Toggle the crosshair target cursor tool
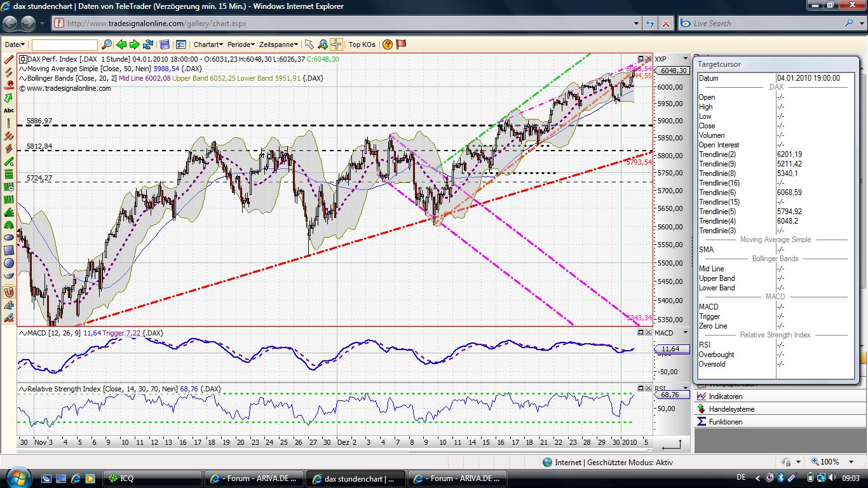Image resolution: width=868 pixels, height=488 pixels. coord(336,44)
